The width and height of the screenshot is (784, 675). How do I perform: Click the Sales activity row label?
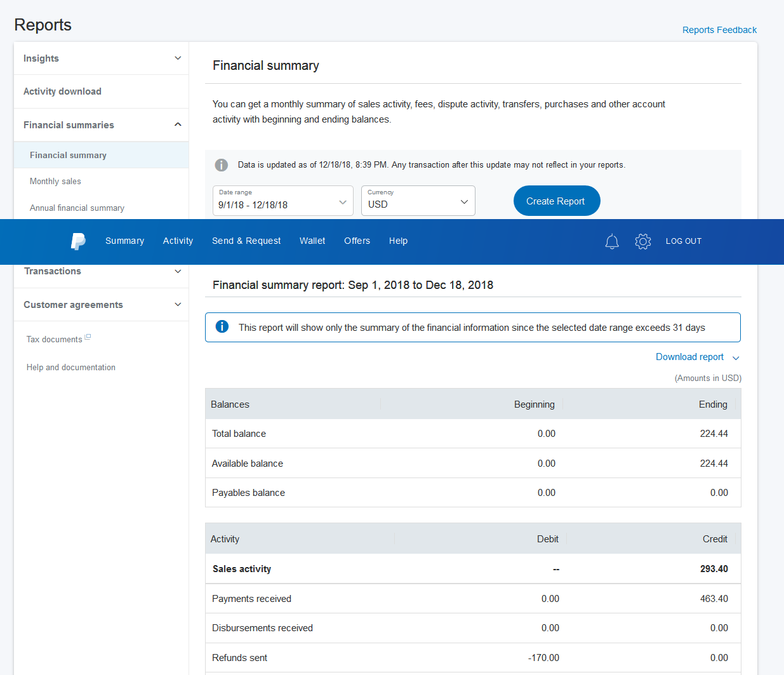242,569
